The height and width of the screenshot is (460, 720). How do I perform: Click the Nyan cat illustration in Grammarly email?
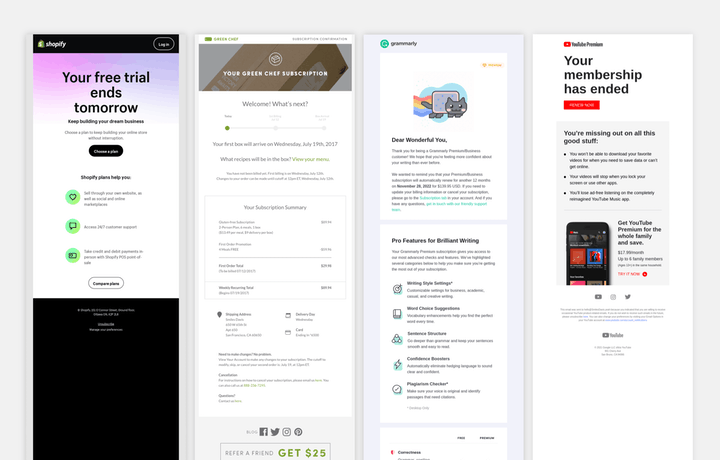pos(440,104)
